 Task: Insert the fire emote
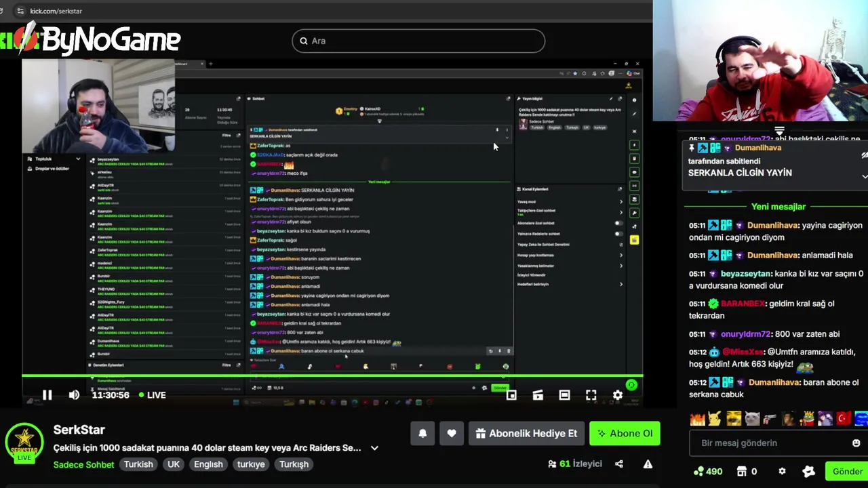(x=698, y=419)
